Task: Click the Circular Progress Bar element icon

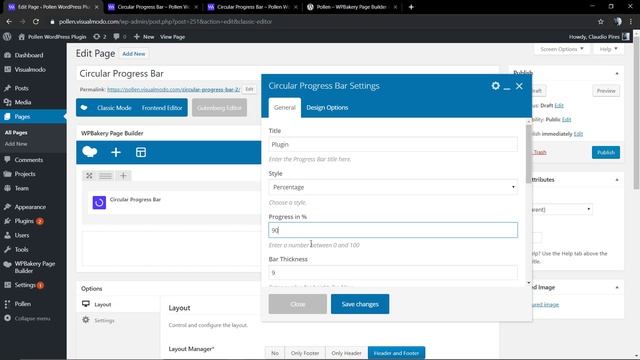Action: click(x=99, y=202)
